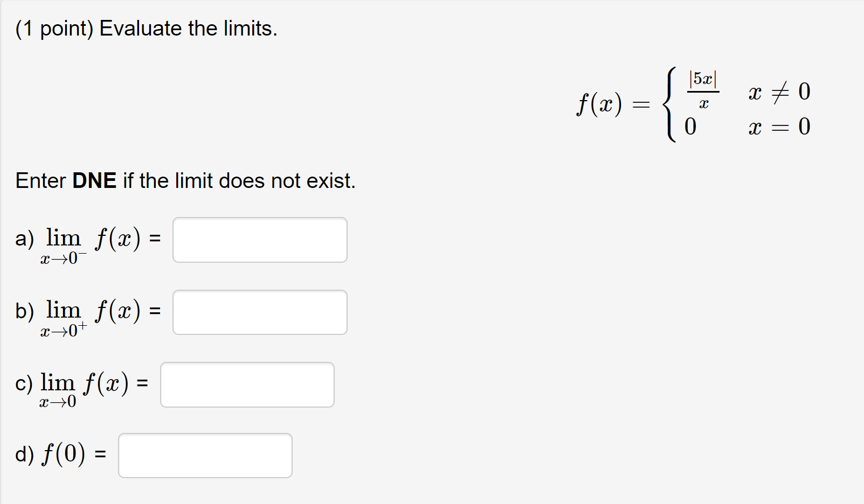The width and height of the screenshot is (864, 504).
Task: Select the input field next to f(0)
Action: coord(205,456)
